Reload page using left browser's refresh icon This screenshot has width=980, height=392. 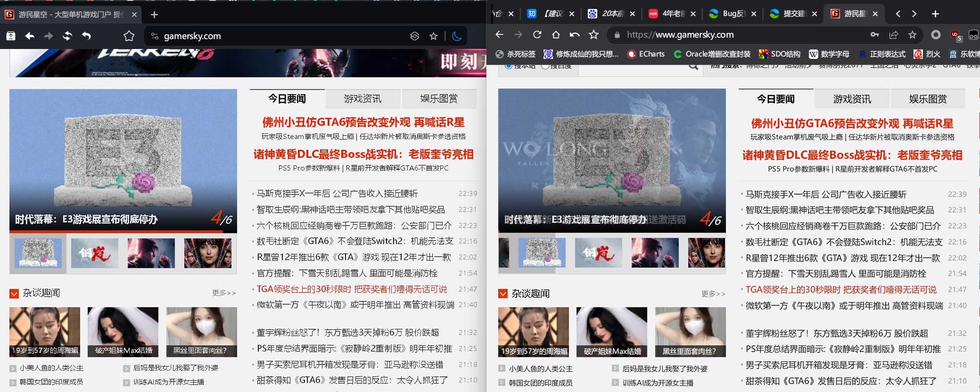point(67,36)
